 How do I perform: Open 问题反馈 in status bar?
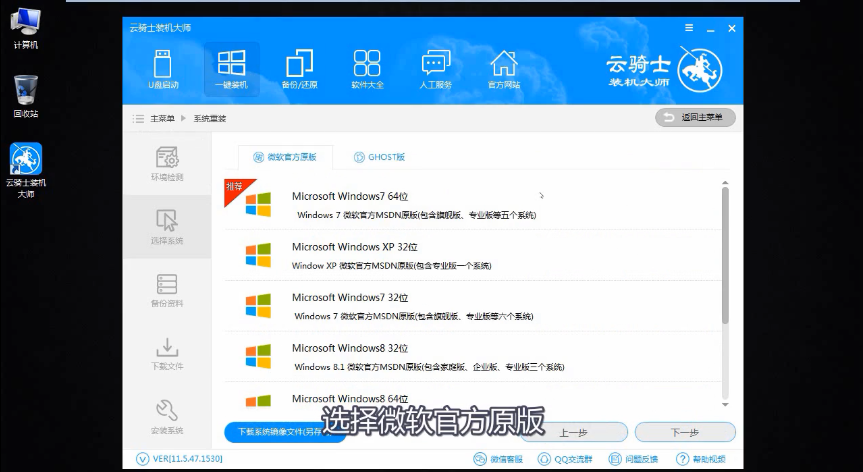[633, 459]
